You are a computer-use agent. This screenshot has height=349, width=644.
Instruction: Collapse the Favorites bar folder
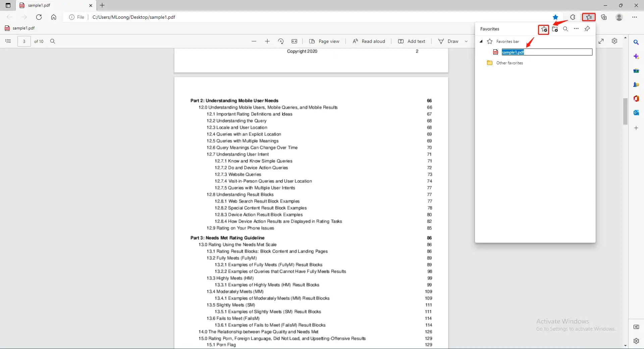[481, 41]
